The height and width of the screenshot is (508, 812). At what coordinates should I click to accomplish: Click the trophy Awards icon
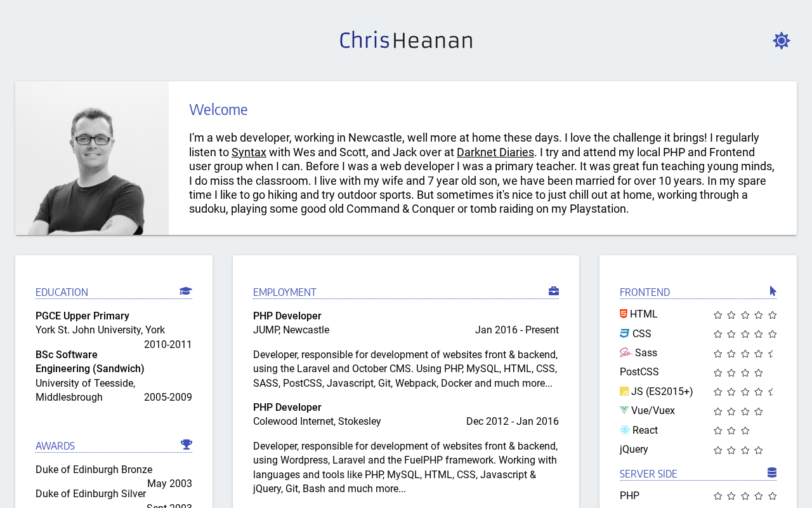[187, 444]
